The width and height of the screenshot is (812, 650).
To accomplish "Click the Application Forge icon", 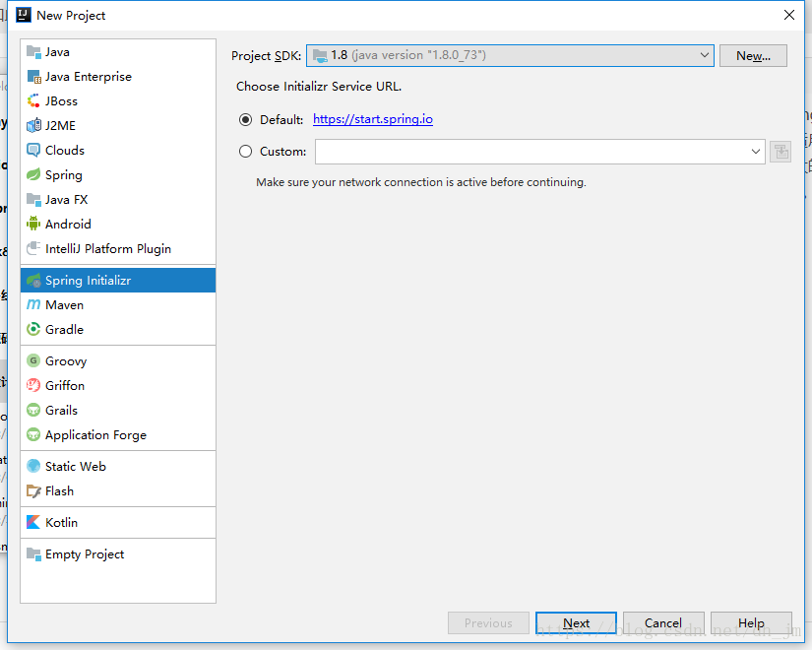I will pos(33,435).
